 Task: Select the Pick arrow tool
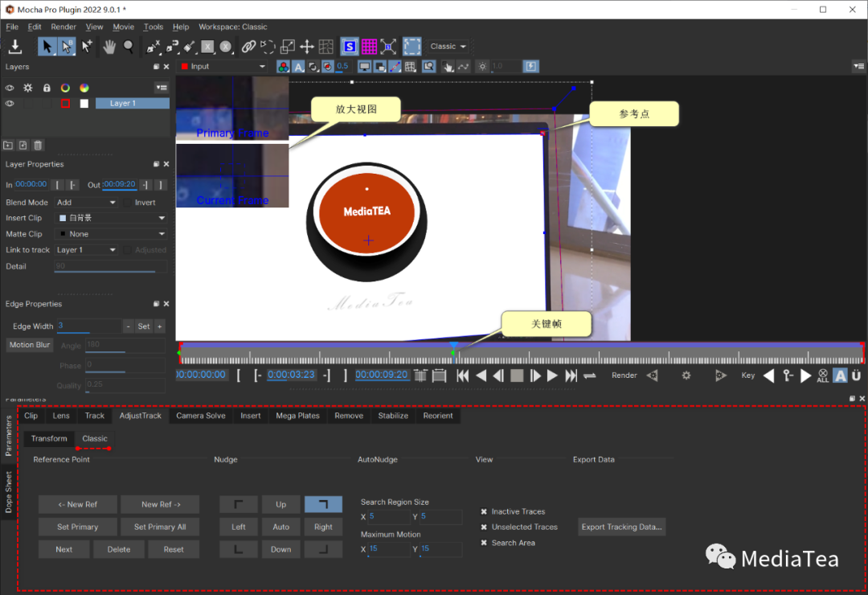pyautogui.click(x=47, y=47)
